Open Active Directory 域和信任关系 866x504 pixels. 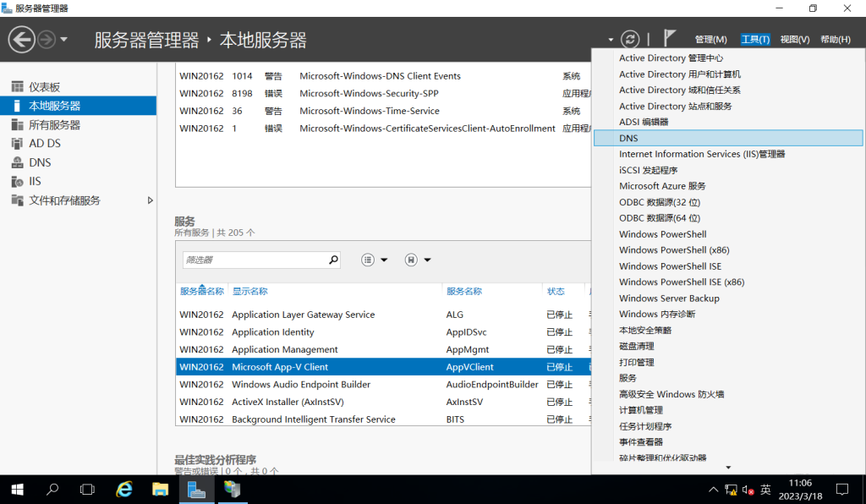(728, 90)
